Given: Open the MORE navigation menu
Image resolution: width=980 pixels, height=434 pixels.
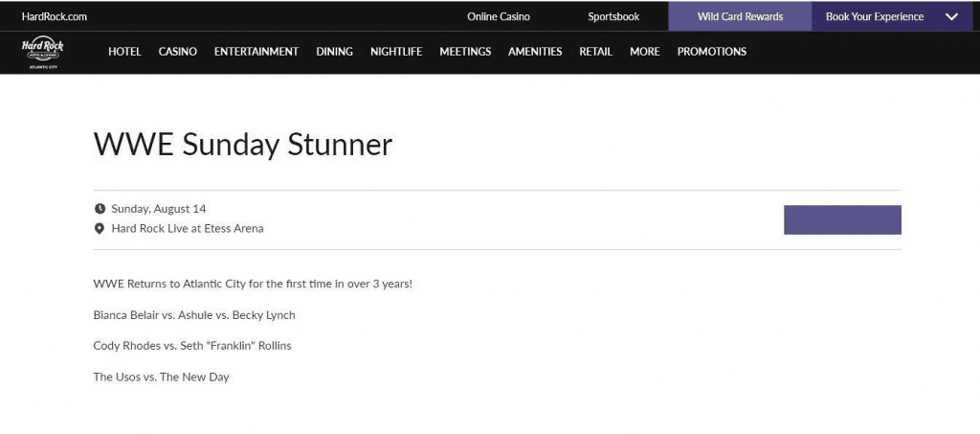Looking at the screenshot, I should coord(644,52).
